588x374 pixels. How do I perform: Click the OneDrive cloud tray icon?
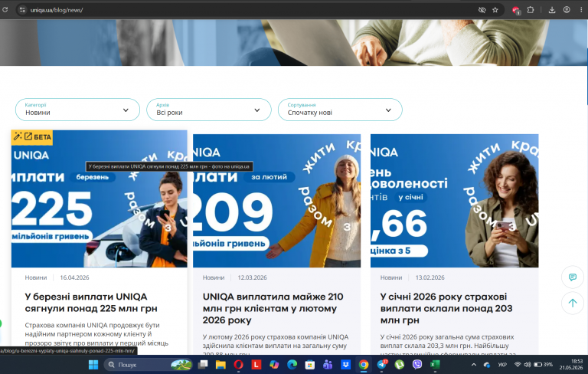pyautogui.click(x=487, y=365)
